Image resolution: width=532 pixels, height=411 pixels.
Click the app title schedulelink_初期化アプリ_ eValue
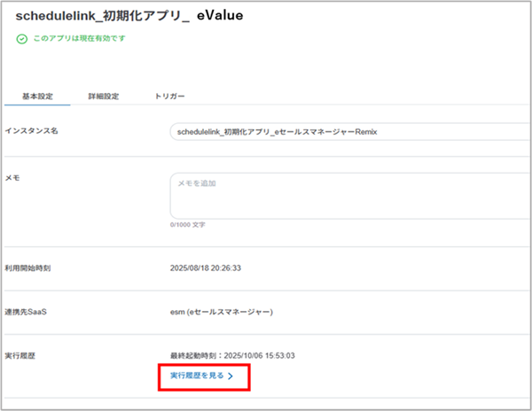pyautogui.click(x=129, y=16)
